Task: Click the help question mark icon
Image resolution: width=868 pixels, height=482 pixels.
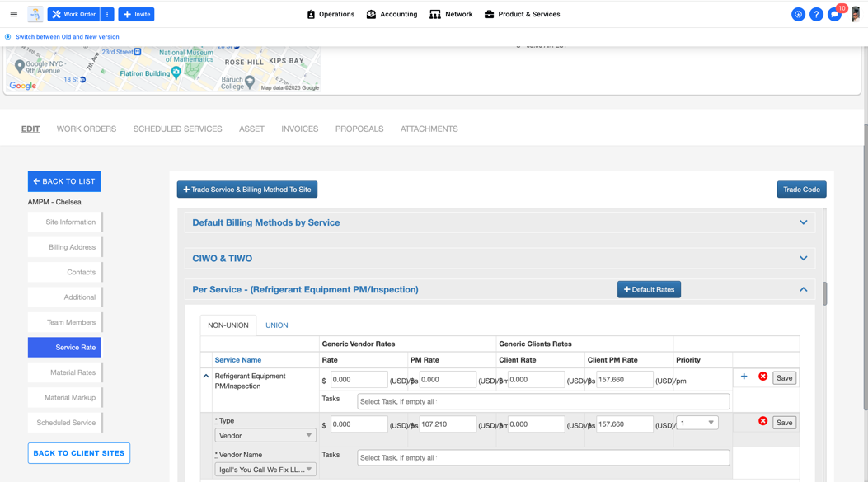Action: [x=815, y=14]
